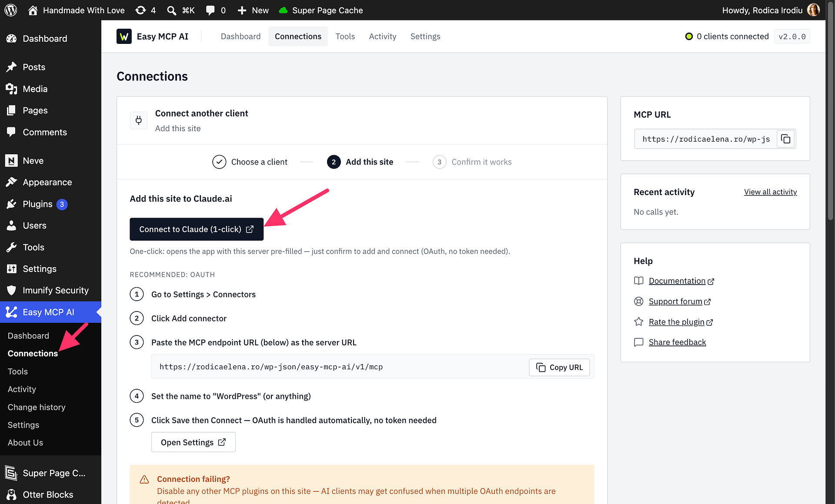Open Change history submenu item
Image resolution: width=835 pixels, height=504 pixels.
coord(37,407)
